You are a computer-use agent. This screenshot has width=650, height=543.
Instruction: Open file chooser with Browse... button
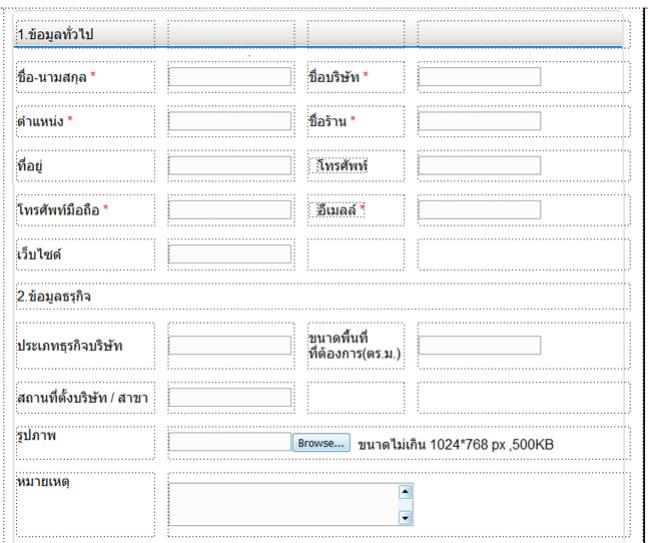(321, 443)
